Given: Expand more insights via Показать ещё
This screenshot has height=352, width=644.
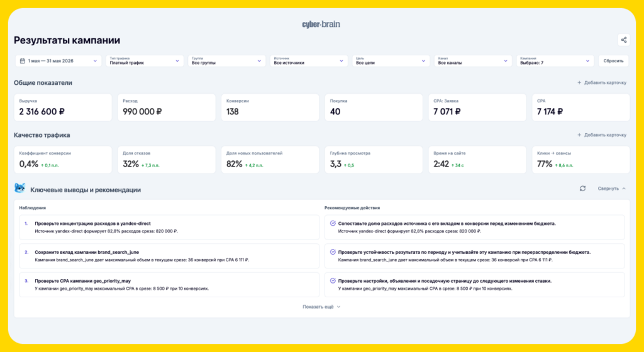Looking at the screenshot, I should [321, 307].
